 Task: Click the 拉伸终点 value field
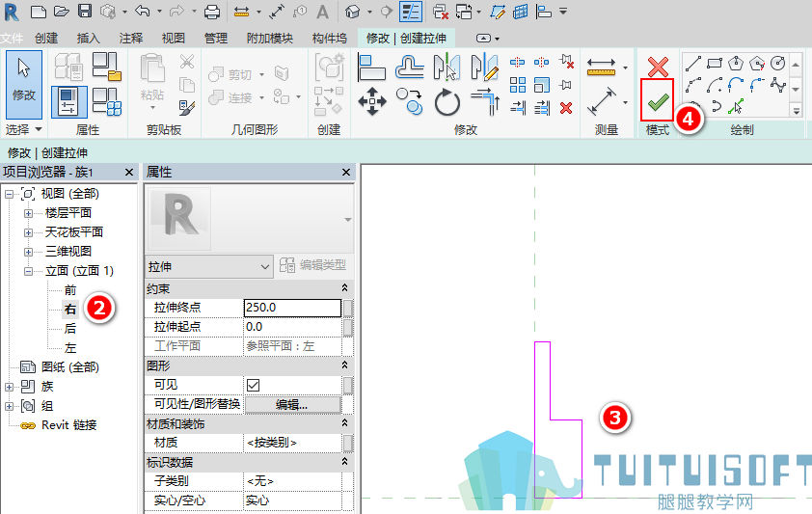pos(292,308)
